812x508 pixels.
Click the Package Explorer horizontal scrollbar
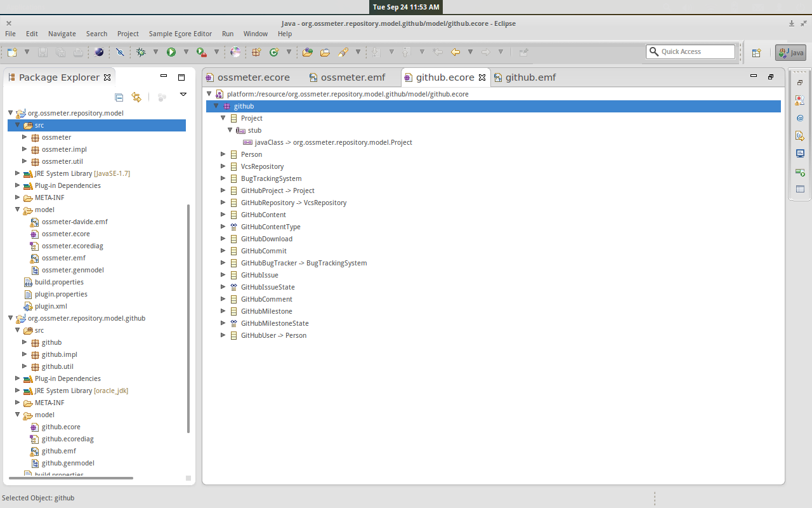click(x=70, y=478)
